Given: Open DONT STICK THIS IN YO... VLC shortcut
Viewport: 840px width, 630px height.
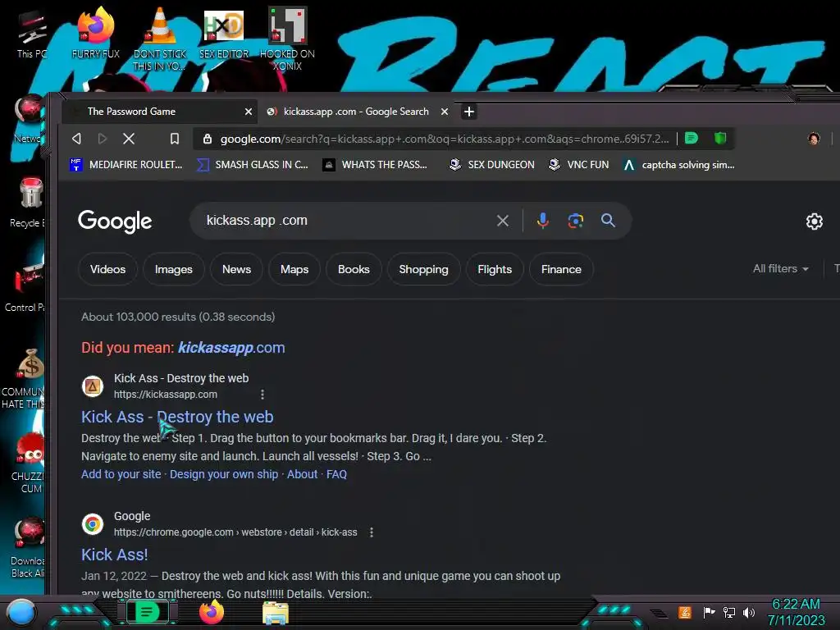Looking at the screenshot, I should 160,39.
